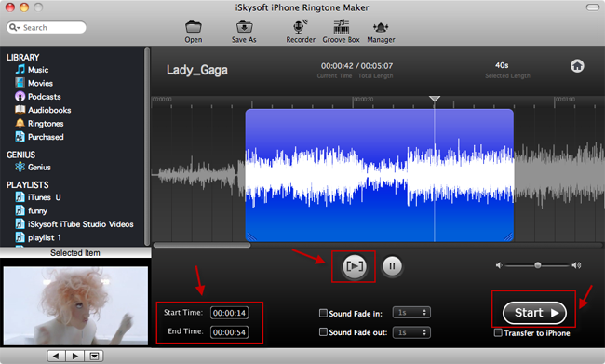Open the Recorder tool
Image resolution: width=605 pixels, height=364 pixels.
point(301,32)
